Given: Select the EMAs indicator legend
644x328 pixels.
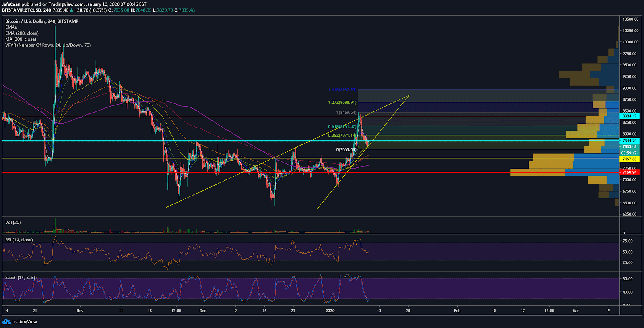Looking at the screenshot, I should (x=11, y=27).
